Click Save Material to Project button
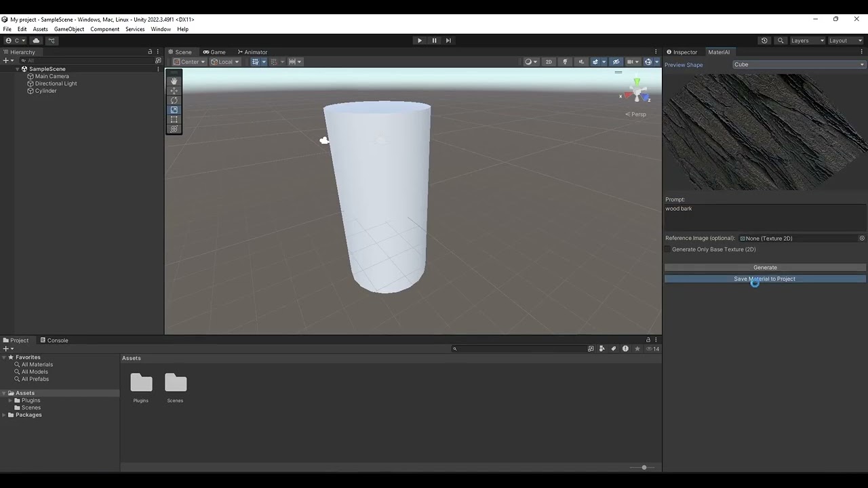868x488 pixels. tap(765, 279)
